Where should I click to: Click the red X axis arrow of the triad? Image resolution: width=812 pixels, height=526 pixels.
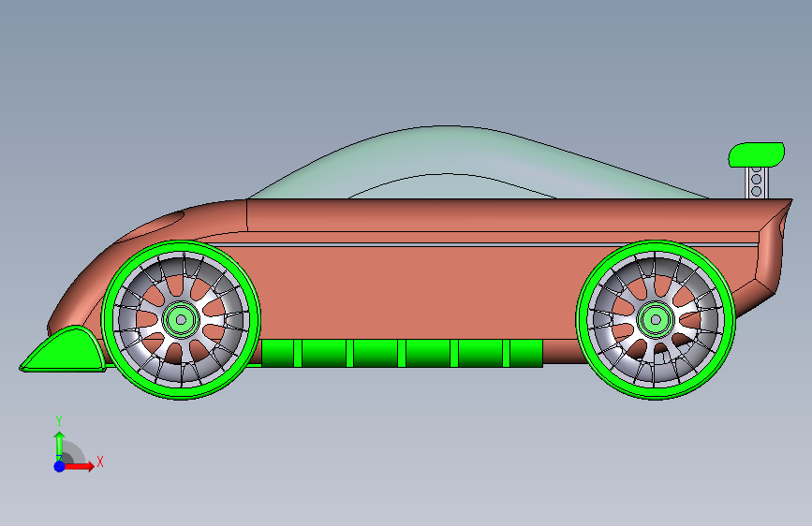coord(79,466)
